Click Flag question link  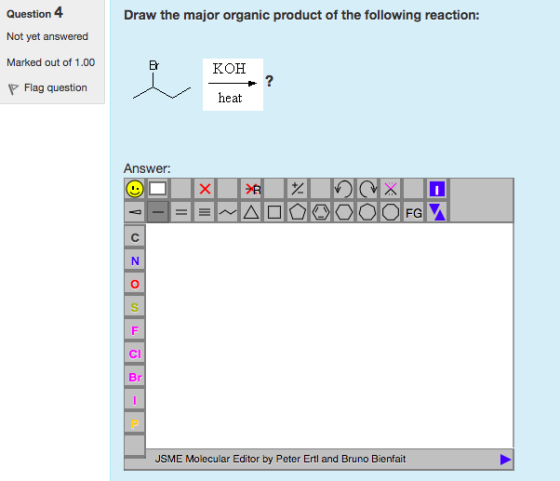click(x=55, y=87)
